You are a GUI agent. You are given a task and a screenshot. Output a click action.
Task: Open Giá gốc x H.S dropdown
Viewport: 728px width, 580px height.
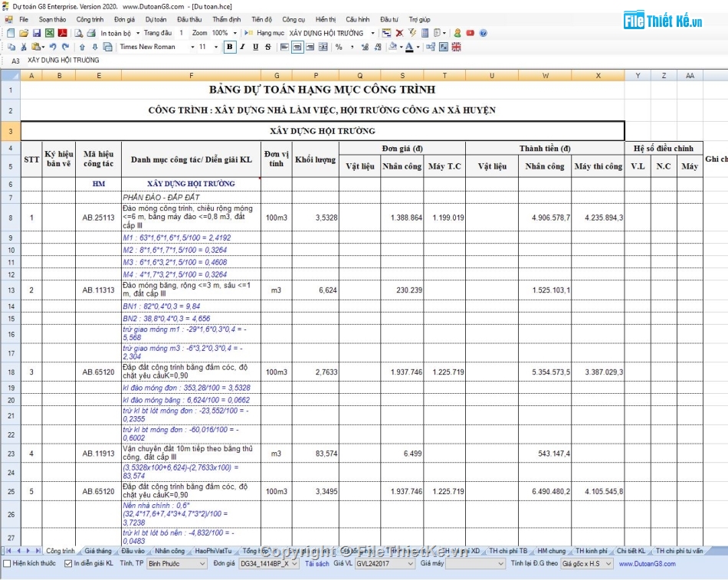tap(587, 563)
